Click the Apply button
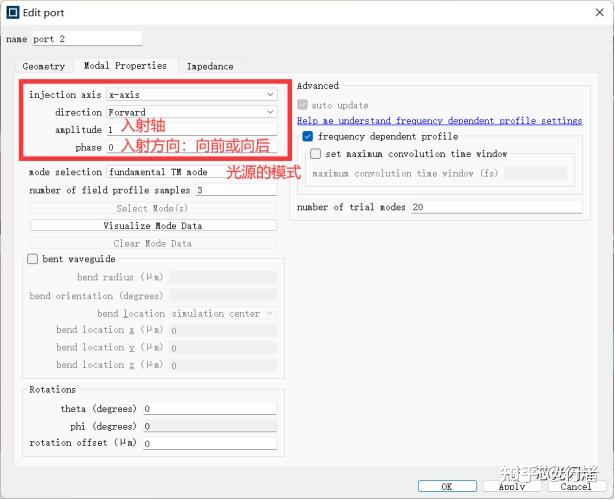The height and width of the screenshot is (500, 615). [512, 486]
